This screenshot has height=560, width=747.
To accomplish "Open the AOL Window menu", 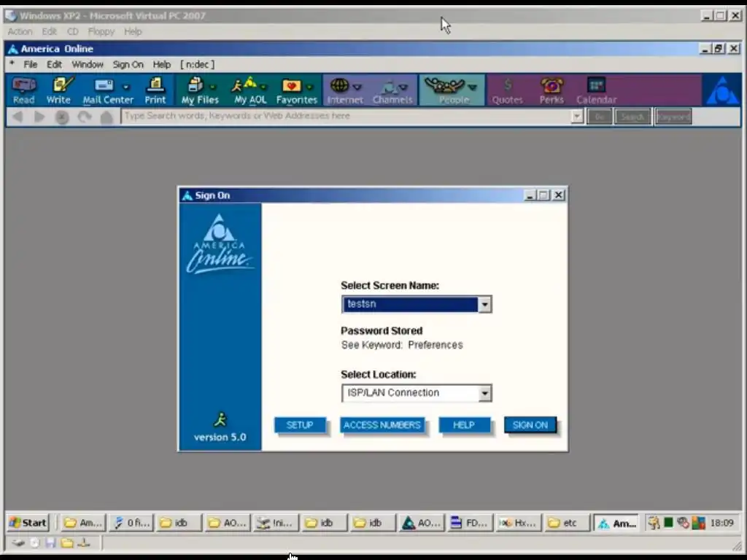I will click(88, 64).
